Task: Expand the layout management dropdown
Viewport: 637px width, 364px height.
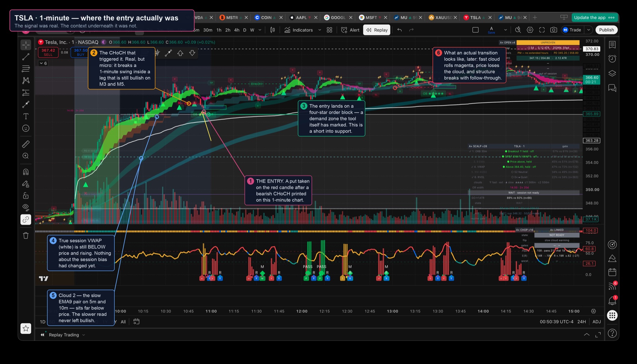Action: (x=505, y=30)
